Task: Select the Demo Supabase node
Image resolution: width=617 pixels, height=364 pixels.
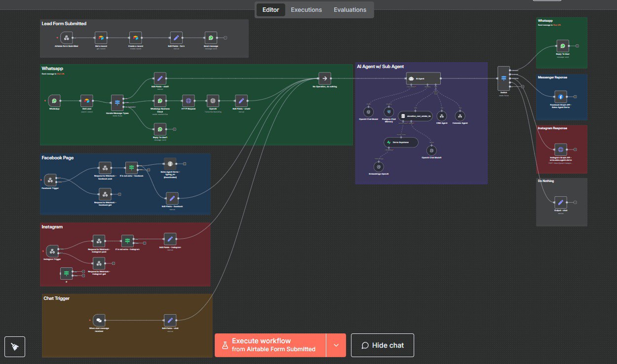Action: click(401, 143)
